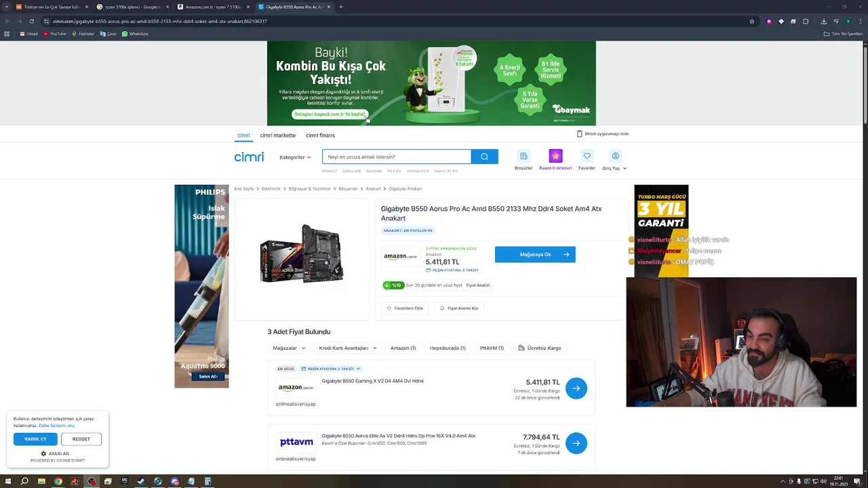
Task: Expand Peşin Fiyatına 3 Taksit dropdown
Action: (331, 369)
